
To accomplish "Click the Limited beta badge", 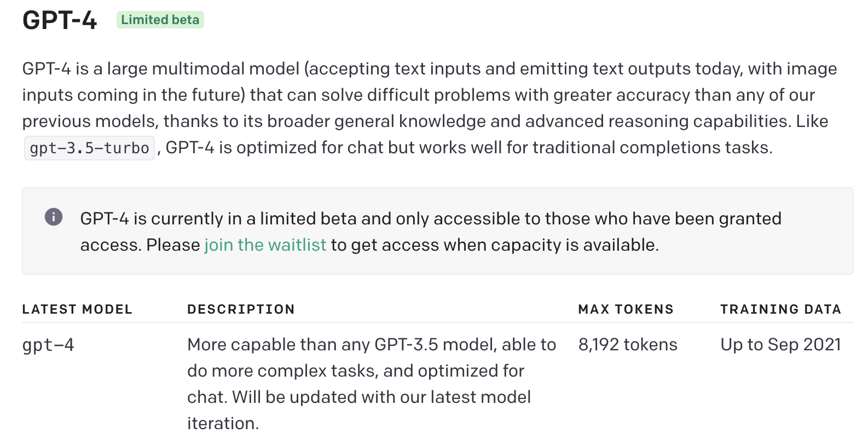I will (x=160, y=20).
